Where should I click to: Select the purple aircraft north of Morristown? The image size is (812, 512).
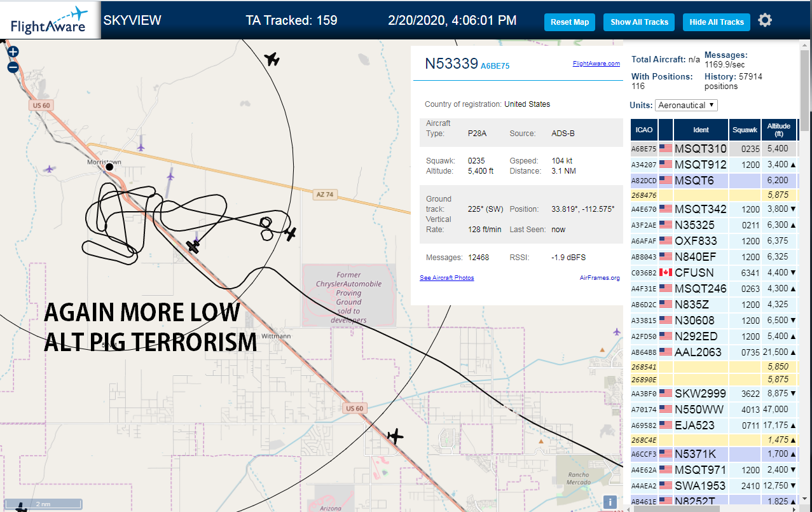(x=141, y=146)
